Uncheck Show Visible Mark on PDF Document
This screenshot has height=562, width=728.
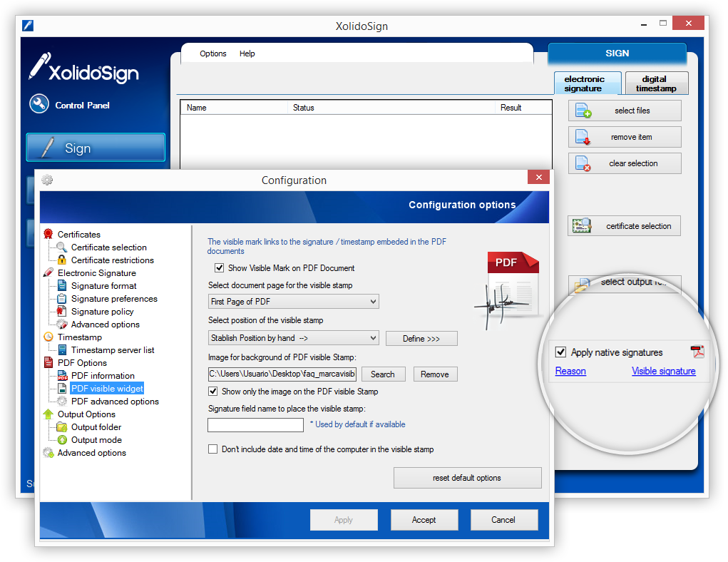219,267
